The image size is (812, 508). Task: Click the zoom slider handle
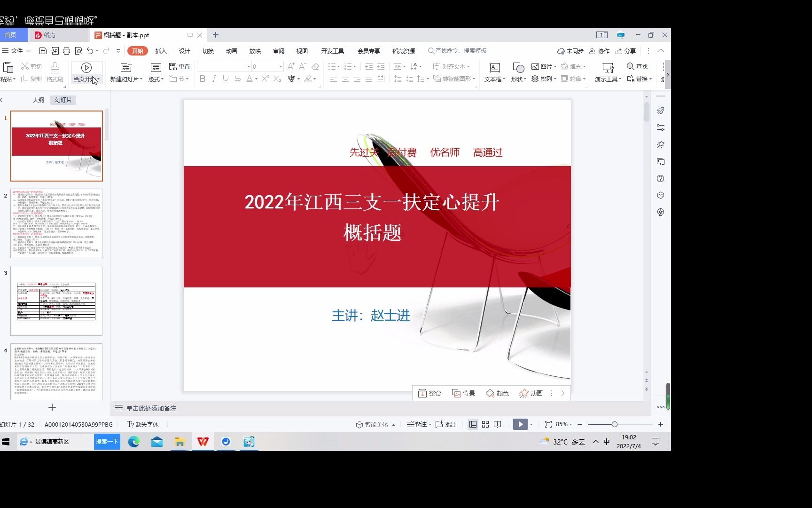tap(614, 424)
